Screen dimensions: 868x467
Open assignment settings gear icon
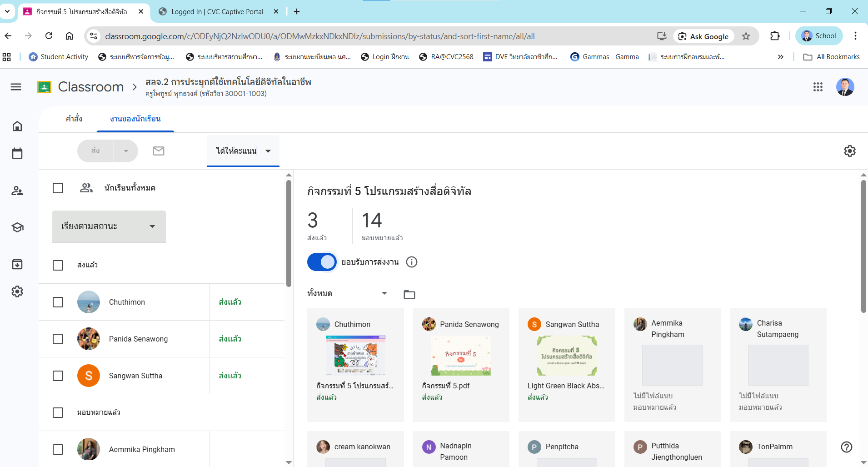point(850,151)
